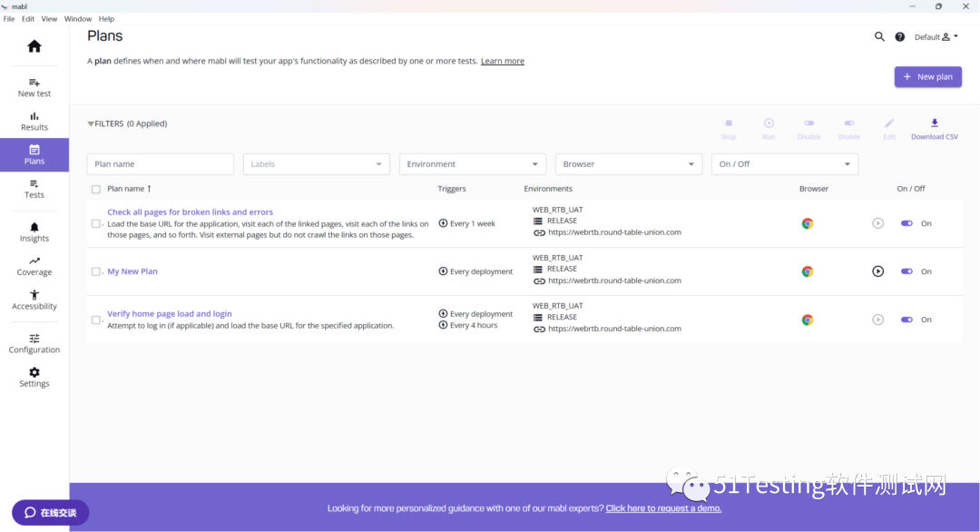Select all plans header checkbox
This screenshot has height=532, width=980.
(x=95, y=189)
